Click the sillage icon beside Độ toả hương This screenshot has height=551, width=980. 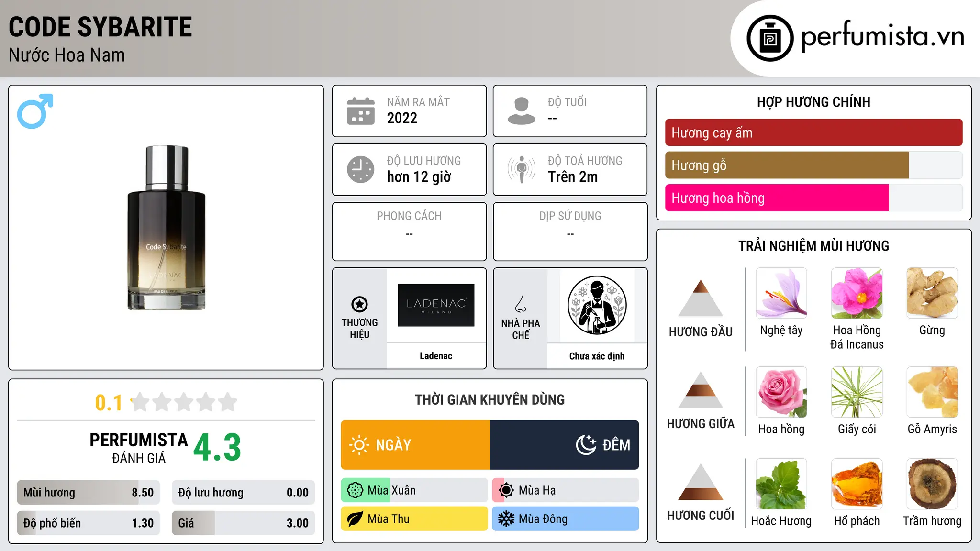click(521, 169)
